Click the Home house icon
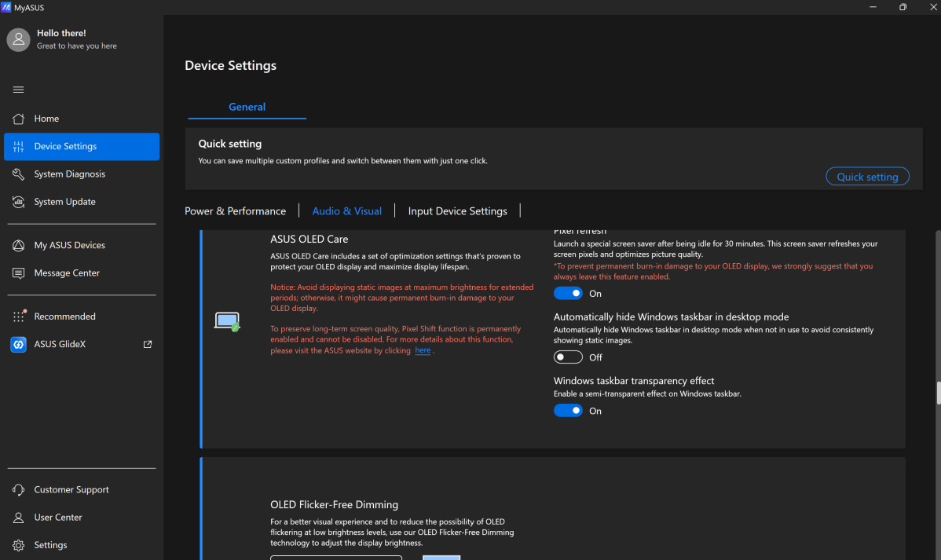941x560 pixels. point(19,119)
